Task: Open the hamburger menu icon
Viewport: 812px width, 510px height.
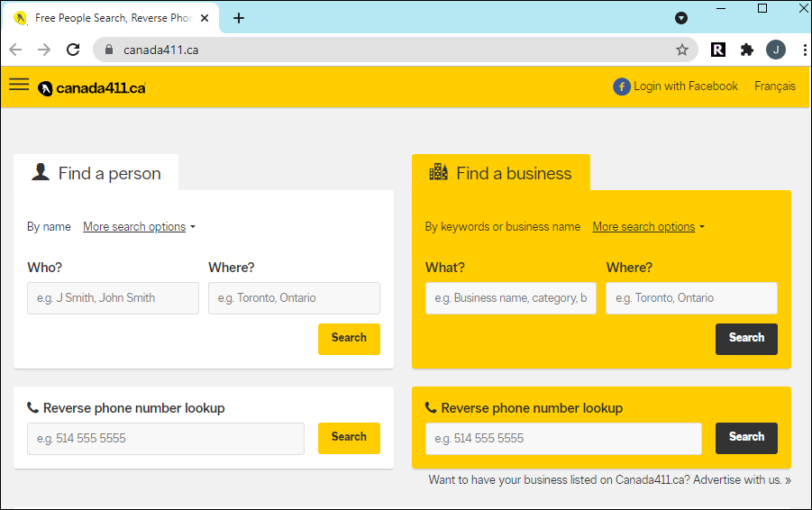Action: click(19, 85)
